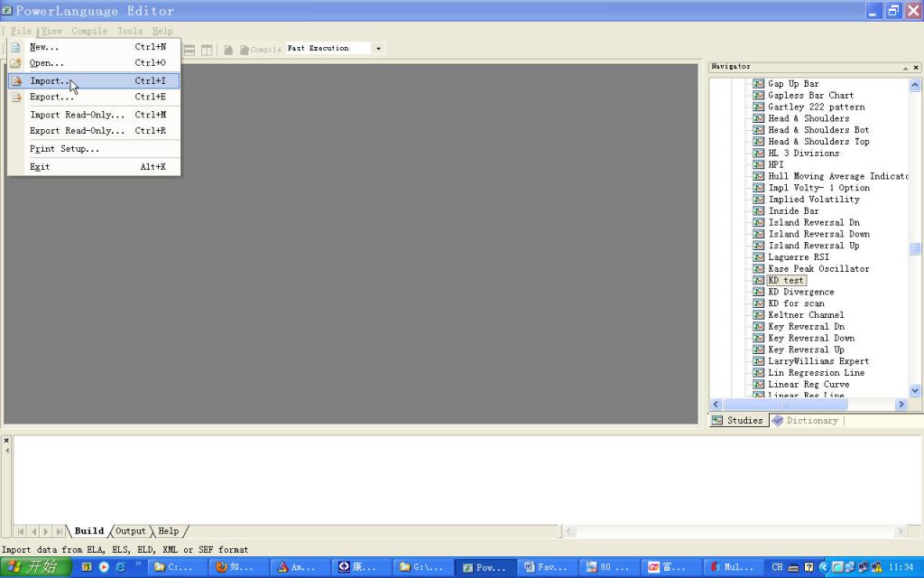Choose Export Read-Only... menu entry

click(94, 131)
